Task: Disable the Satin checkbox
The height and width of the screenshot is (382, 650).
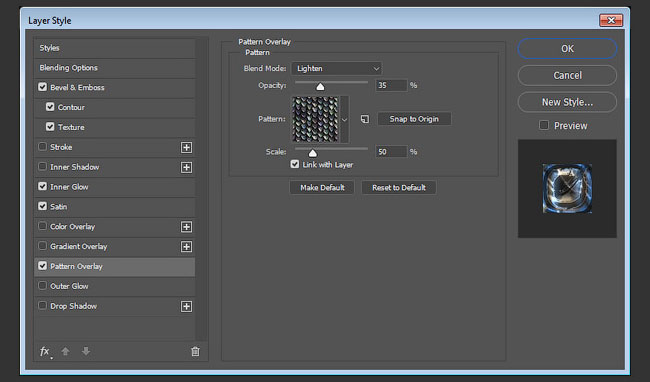Action: pyautogui.click(x=42, y=206)
